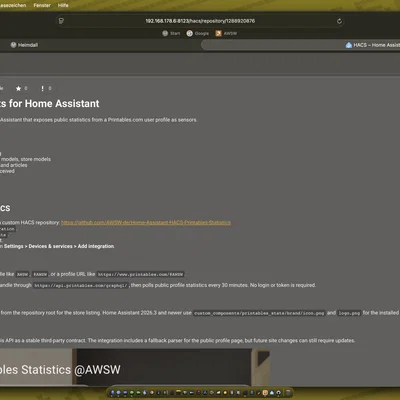Open the AWSW favorite
The image size is (400, 400).
coord(226,33)
